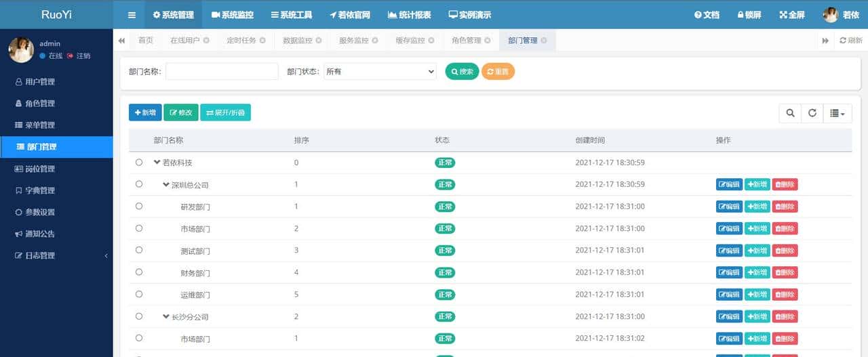Viewport: 868px width, 357px height.
Task: Open the 系统管理 top menu
Action: 173,15
